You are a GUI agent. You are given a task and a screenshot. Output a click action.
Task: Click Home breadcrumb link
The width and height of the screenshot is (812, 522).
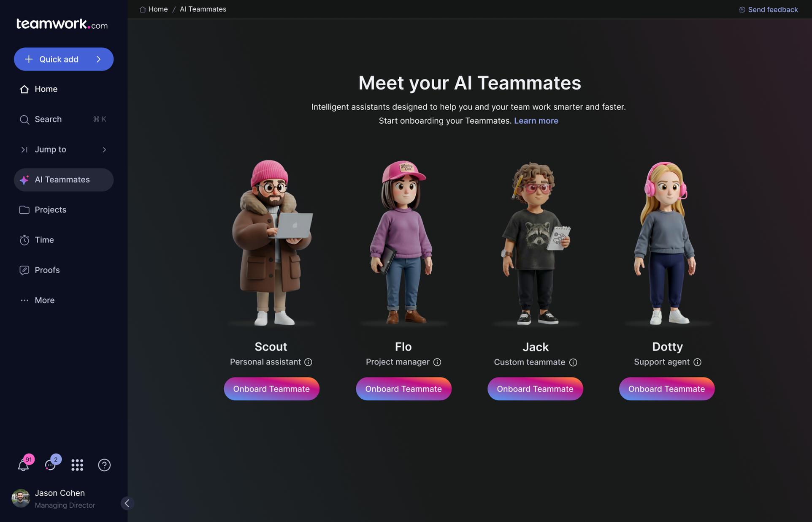158,9
